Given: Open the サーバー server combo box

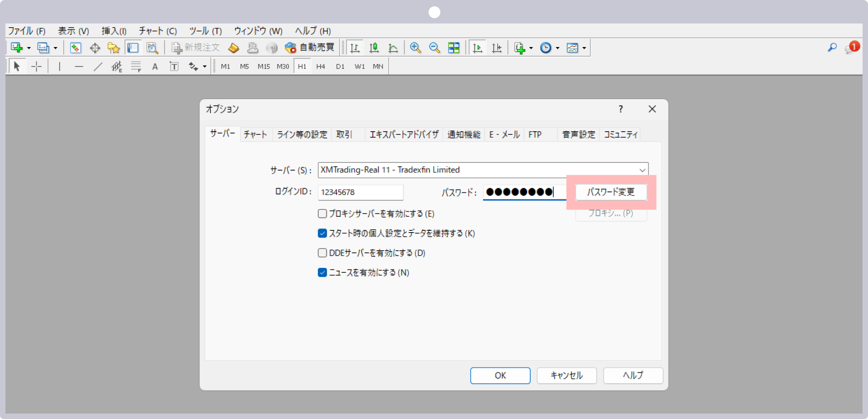Looking at the screenshot, I should click(x=483, y=170).
